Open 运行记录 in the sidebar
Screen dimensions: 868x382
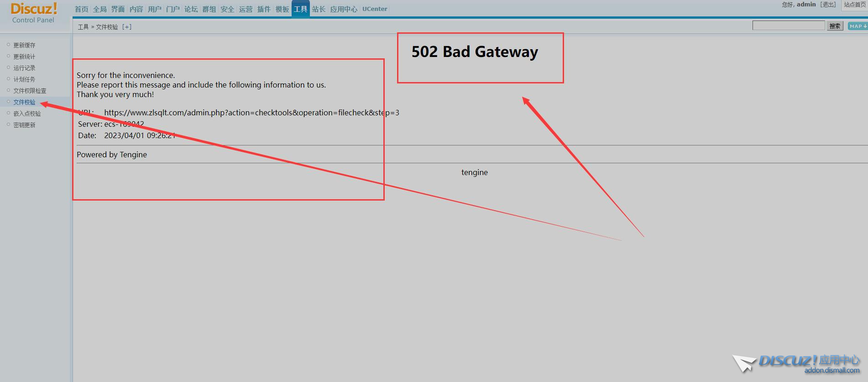point(24,68)
